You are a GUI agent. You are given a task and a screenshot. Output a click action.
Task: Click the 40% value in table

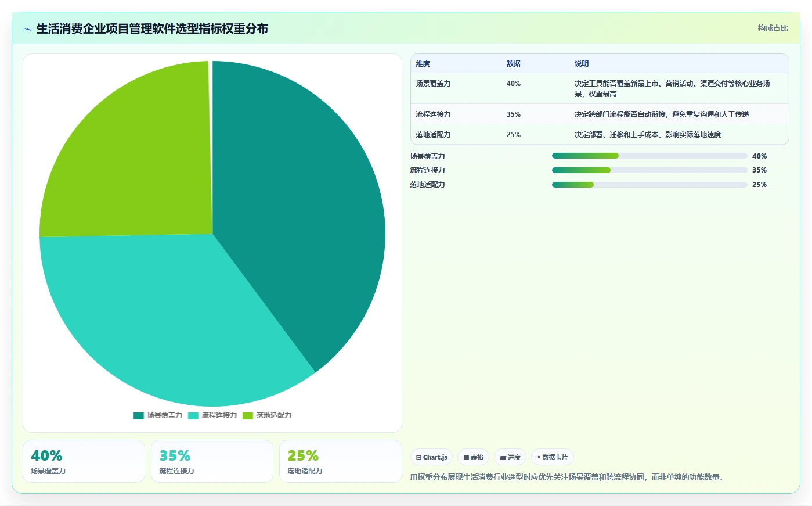tap(513, 84)
